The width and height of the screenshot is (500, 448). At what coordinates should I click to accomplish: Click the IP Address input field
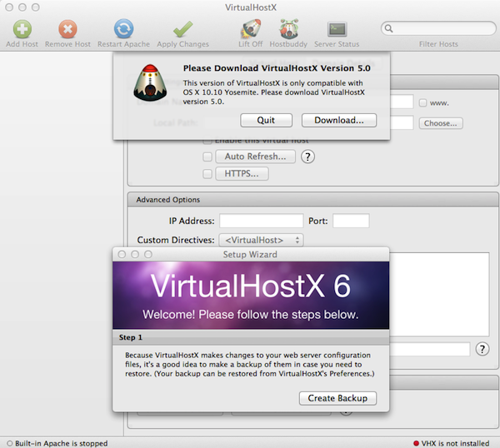click(x=261, y=221)
